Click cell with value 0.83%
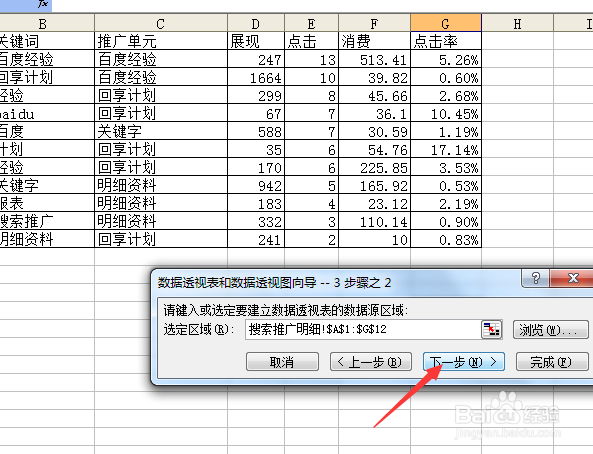 [446, 239]
